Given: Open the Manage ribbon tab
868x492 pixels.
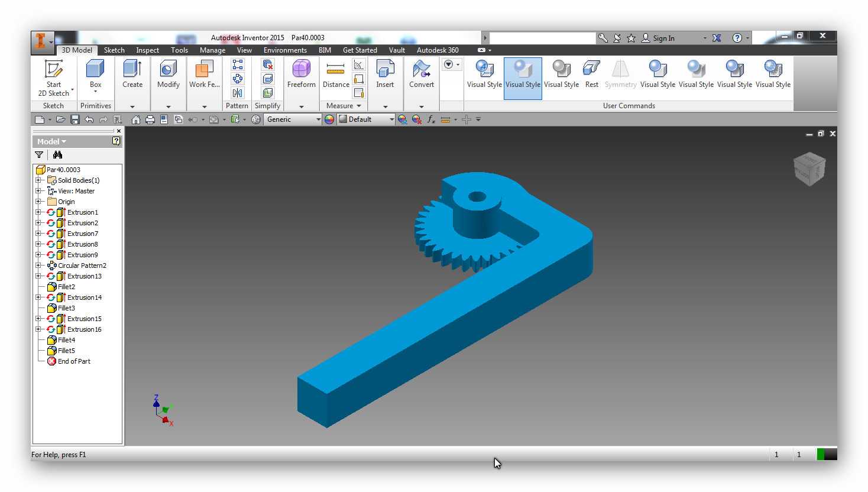Looking at the screenshot, I should [x=212, y=50].
